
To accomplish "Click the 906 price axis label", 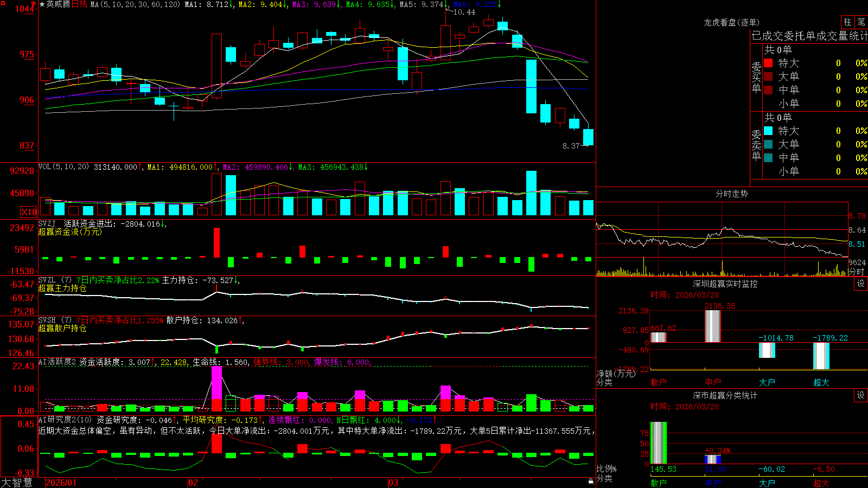I will click(27, 100).
